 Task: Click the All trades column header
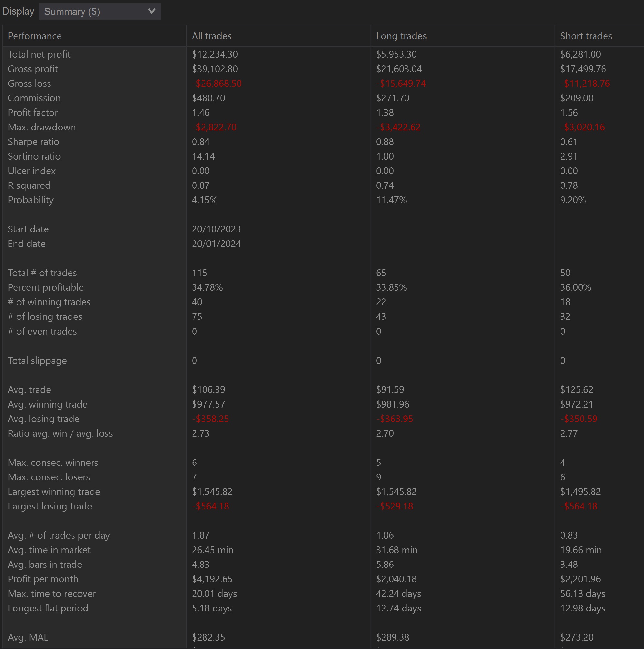click(x=212, y=36)
